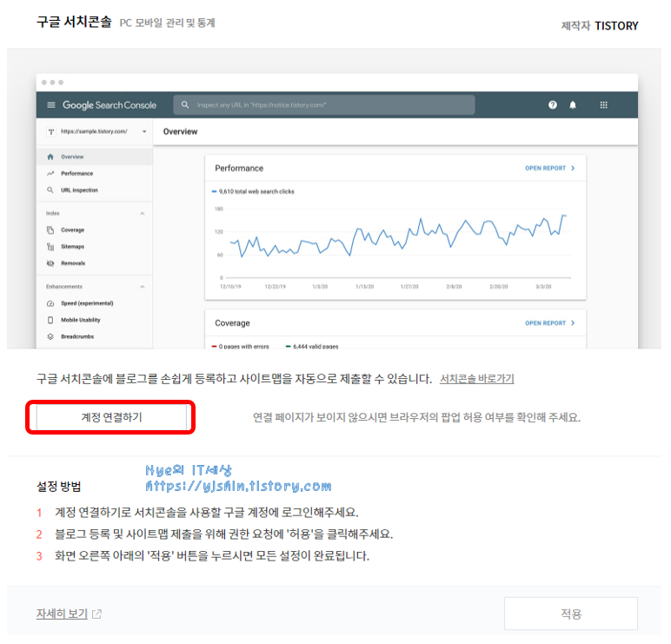
Task: Open the 서치콘솔 바로가기 link
Action: pyautogui.click(x=476, y=379)
